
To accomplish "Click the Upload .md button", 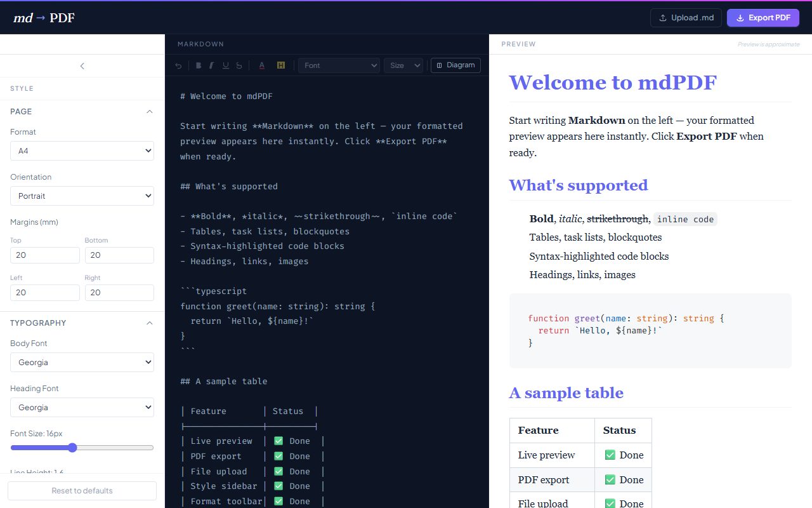I will point(686,18).
